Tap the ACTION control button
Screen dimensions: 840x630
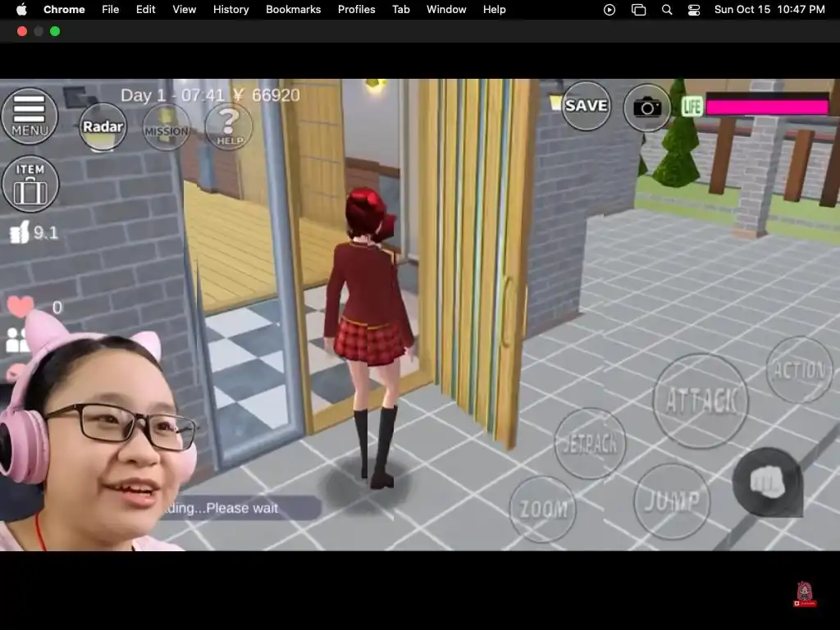800,370
